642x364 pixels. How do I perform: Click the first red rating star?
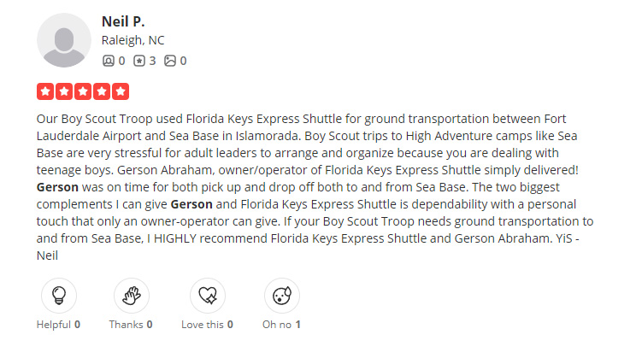point(45,91)
